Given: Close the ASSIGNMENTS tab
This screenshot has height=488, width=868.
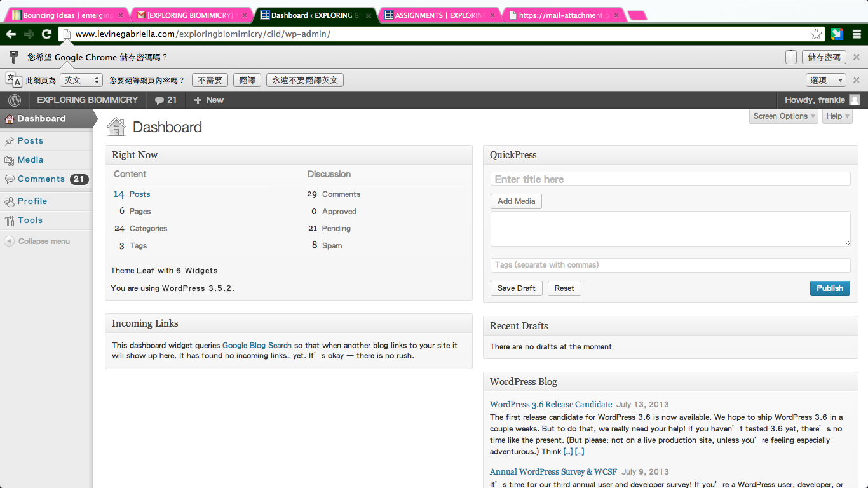Looking at the screenshot, I should (x=492, y=15).
